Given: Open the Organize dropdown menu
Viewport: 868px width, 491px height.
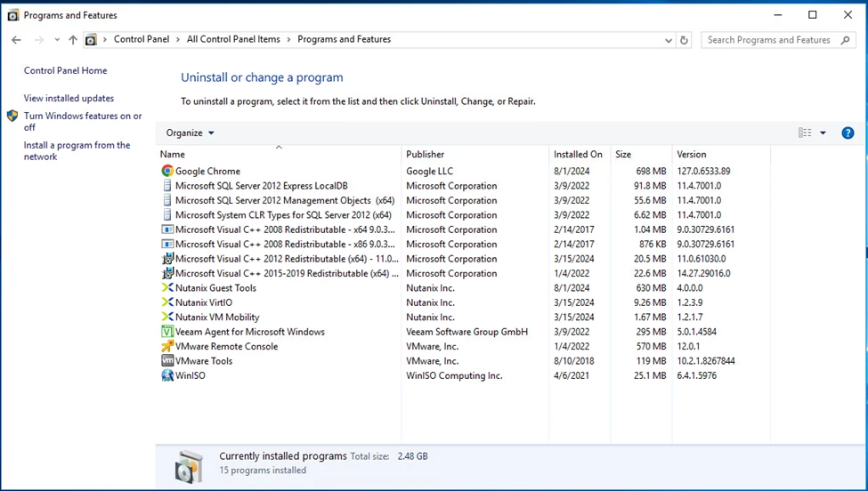Looking at the screenshot, I should click(190, 133).
